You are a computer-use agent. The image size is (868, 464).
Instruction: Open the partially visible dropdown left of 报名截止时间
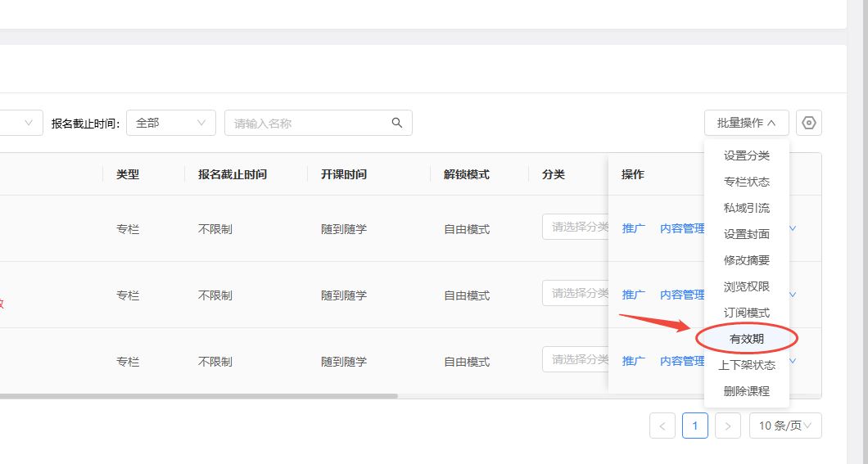[21, 123]
